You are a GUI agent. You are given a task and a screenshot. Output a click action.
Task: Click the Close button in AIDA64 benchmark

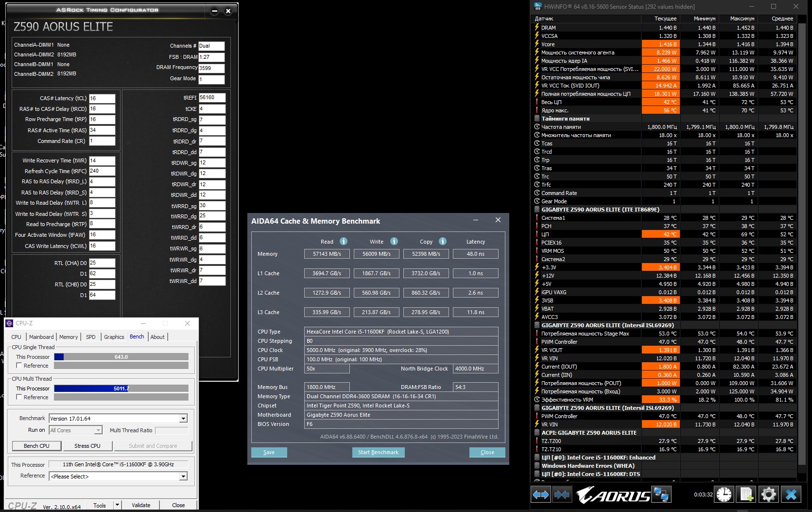click(487, 452)
